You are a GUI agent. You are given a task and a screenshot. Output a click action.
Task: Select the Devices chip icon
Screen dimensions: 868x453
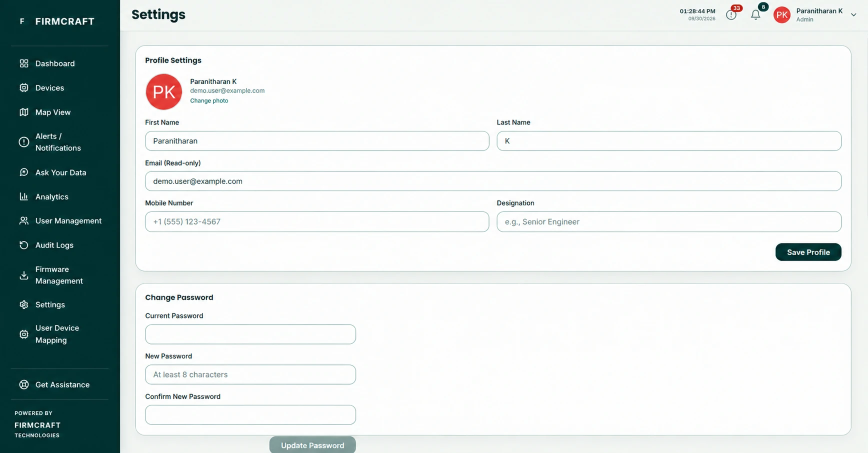[x=23, y=87]
